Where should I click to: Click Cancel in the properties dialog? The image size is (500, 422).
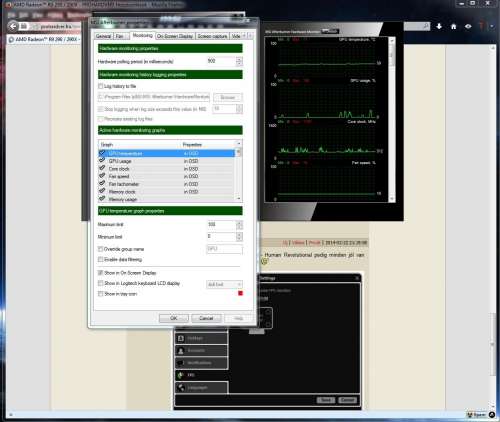(x=206, y=318)
